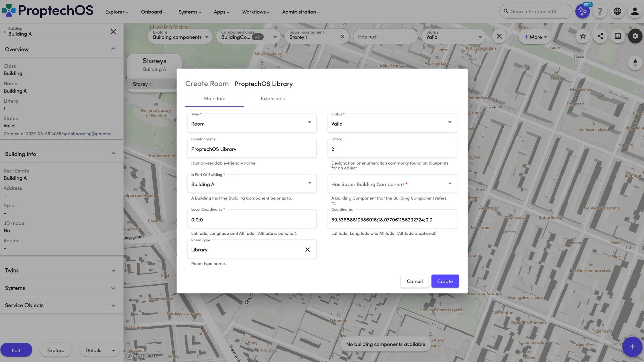Open the Workflows menu
Image resolution: width=644 pixels, height=362 pixels.
(x=256, y=12)
